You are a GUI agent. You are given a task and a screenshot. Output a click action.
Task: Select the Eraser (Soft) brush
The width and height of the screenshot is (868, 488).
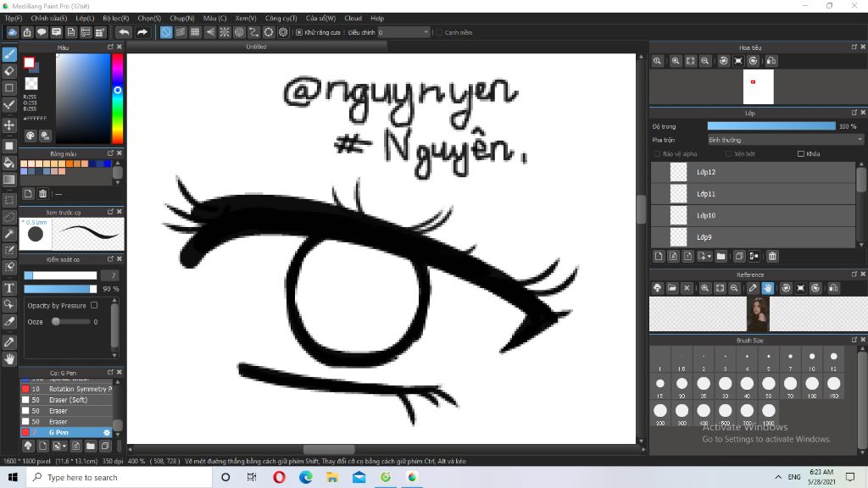coord(66,400)
